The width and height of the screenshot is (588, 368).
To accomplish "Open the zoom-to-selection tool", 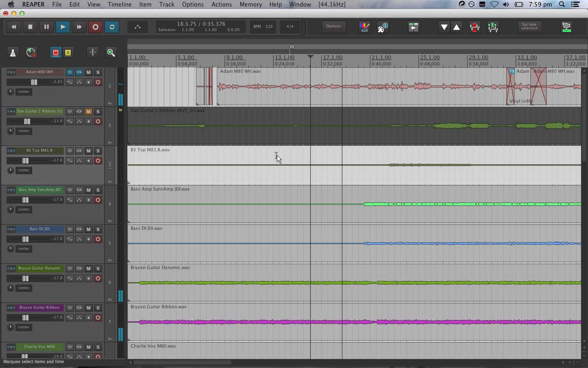I will coord(110,52).
